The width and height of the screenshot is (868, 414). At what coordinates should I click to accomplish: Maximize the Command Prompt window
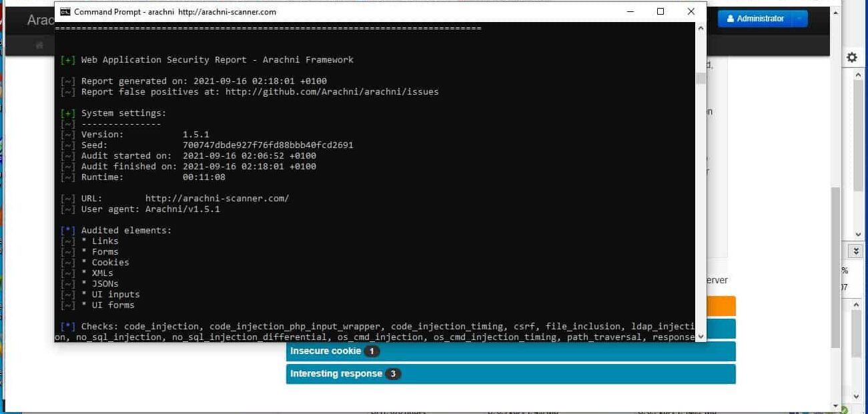pos(661,12)
